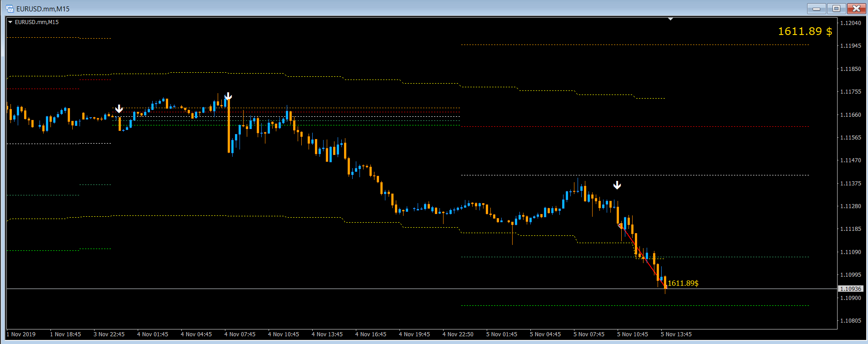Select the red trade line on the chart
Screen dimensions: 868x344
[x=643, y=257]
